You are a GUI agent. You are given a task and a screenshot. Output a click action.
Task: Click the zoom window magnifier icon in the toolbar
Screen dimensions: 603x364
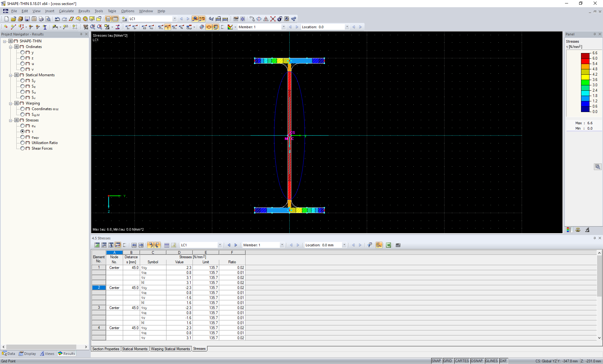click(93, 27)
